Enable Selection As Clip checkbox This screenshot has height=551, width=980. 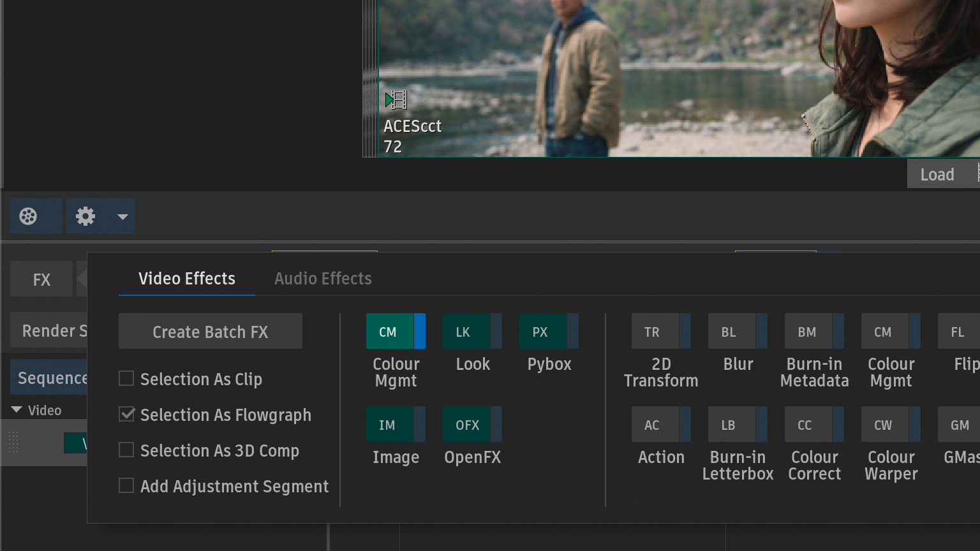126,379
